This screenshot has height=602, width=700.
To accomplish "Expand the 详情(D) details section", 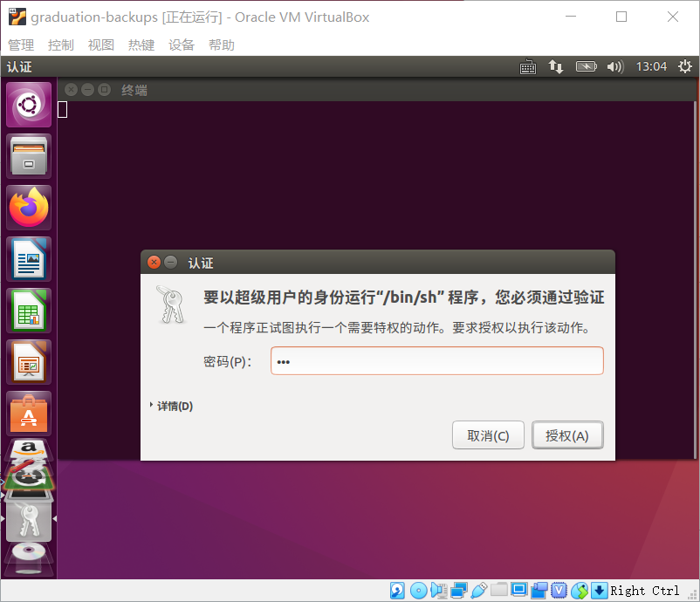I will pos(172,406).
